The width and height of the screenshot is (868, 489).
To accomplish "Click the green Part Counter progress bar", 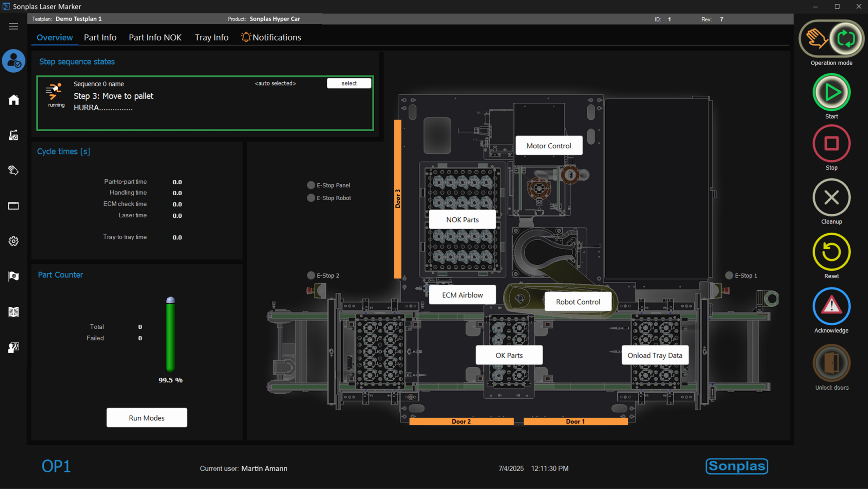I will point(170,334).
